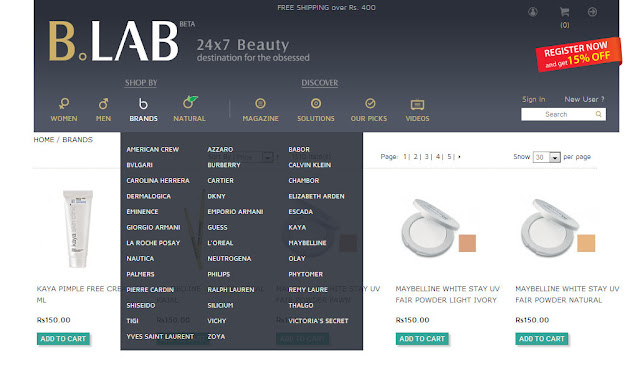Add Light Ivory powder to cart
This screenshot has height=373, width=640.
(x=422, y=339)
